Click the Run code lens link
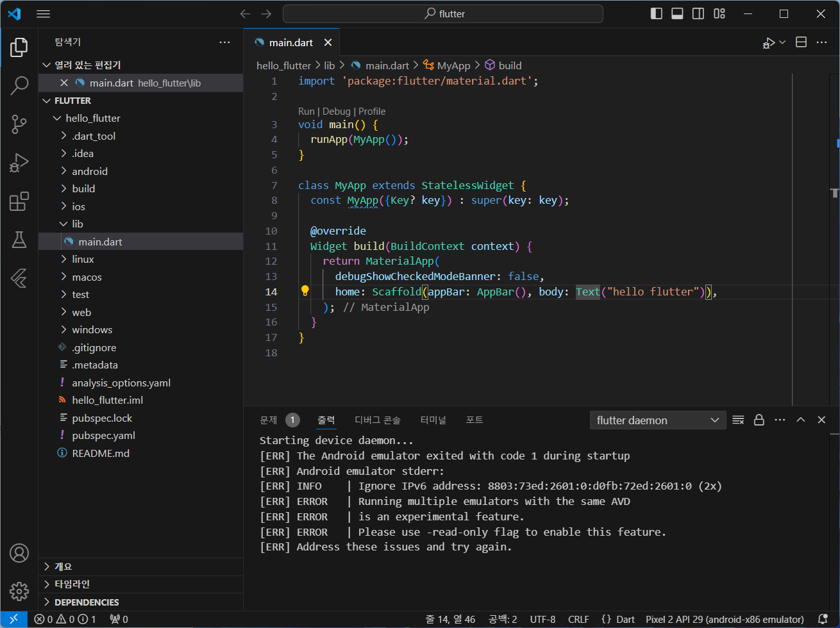This screenshot has height=628, width=840. click(307, 112)
